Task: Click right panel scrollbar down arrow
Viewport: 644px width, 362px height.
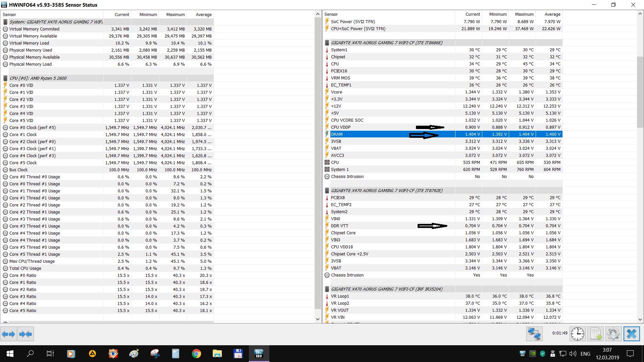Action: 640,319
